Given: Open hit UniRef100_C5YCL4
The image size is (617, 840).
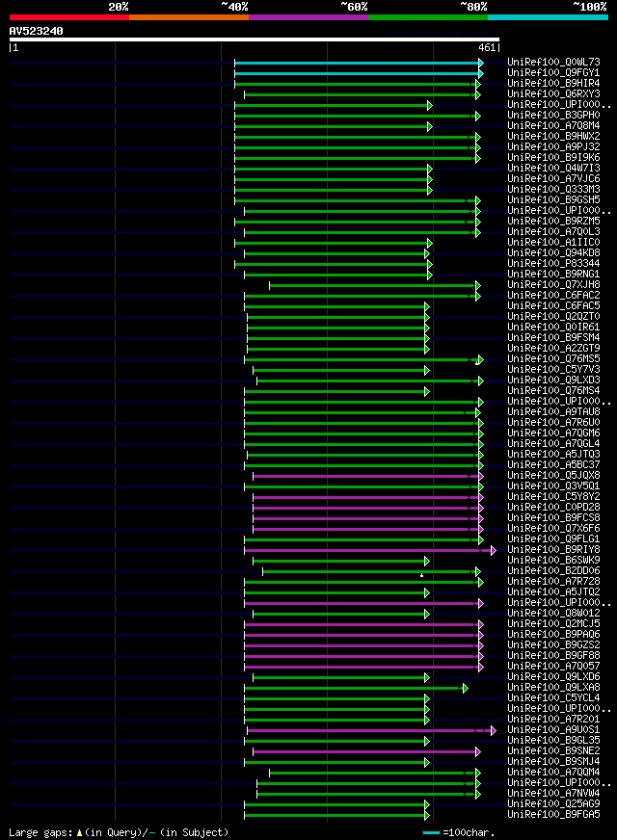Looking at the screenshot, I should [553, 698].
